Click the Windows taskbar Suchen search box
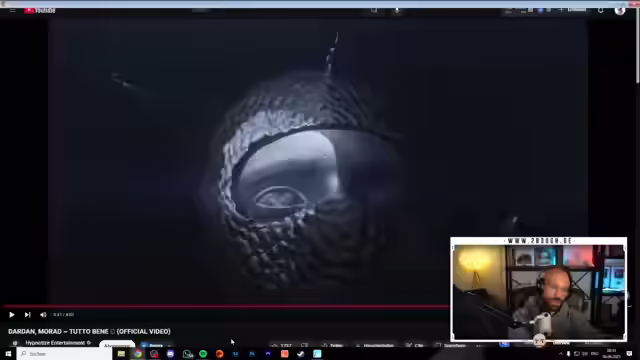The image size is (640, 360). coord(64,354)
